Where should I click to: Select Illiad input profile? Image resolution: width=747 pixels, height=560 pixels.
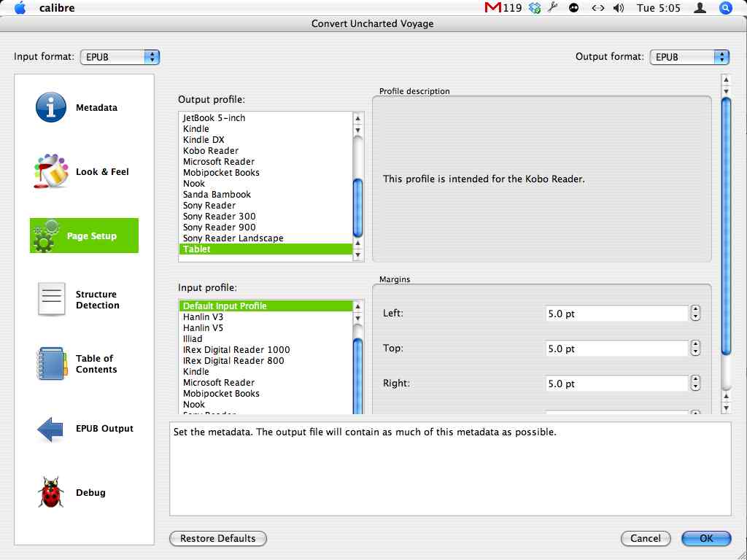(266, 338)
